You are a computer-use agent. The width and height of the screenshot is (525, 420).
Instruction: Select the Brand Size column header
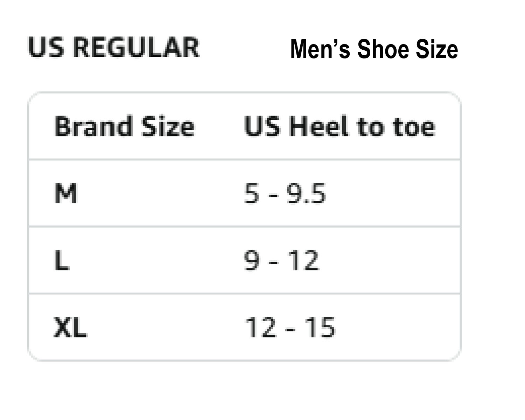124,126
